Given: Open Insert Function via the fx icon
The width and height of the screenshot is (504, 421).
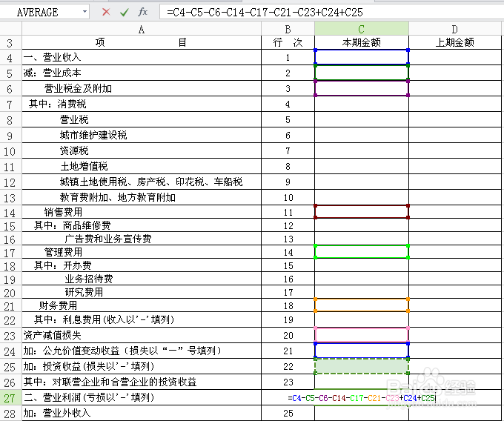Looking at the screenshot, I should (x=142, y=12).
